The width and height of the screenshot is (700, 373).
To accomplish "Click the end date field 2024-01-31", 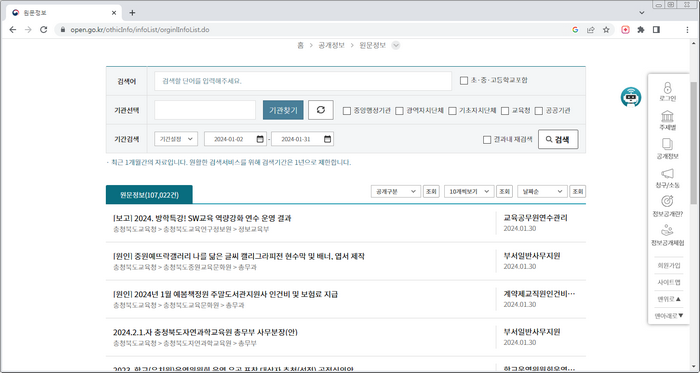I will (302, 139).
